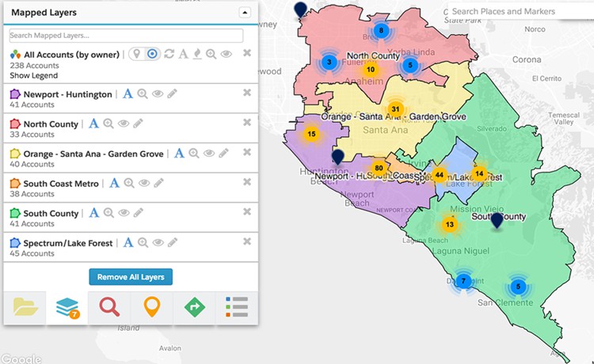
Task: Open the magnifier search tab
Action: pyautogui.click(x=109, y=306)
